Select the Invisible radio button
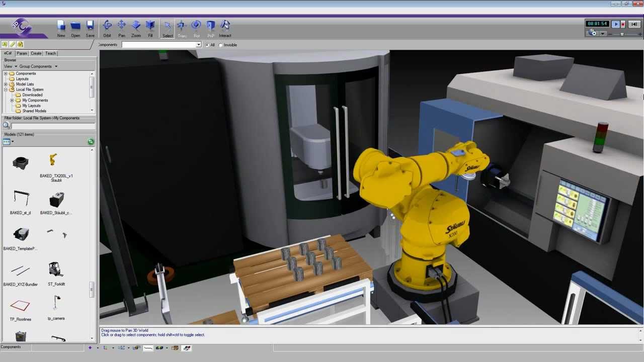 pos(220,45)
